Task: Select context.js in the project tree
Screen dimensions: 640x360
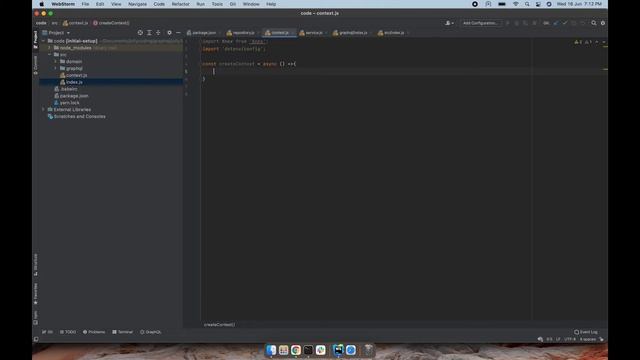Action: (76, 75)
